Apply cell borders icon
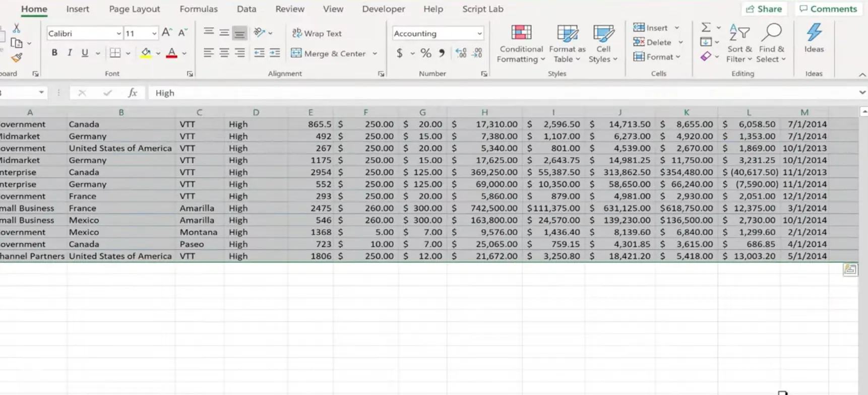The height and width of the screenshot is (395, 868). point(115,53)
